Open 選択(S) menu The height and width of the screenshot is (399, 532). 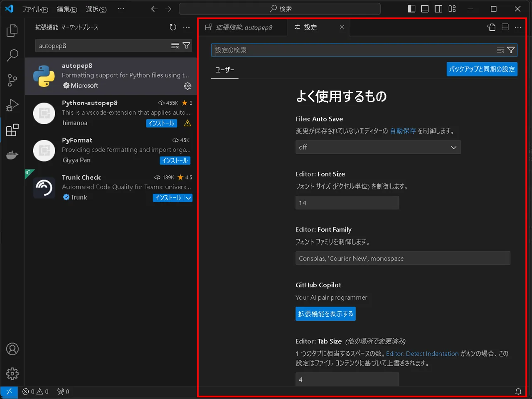tap(96, 9)
